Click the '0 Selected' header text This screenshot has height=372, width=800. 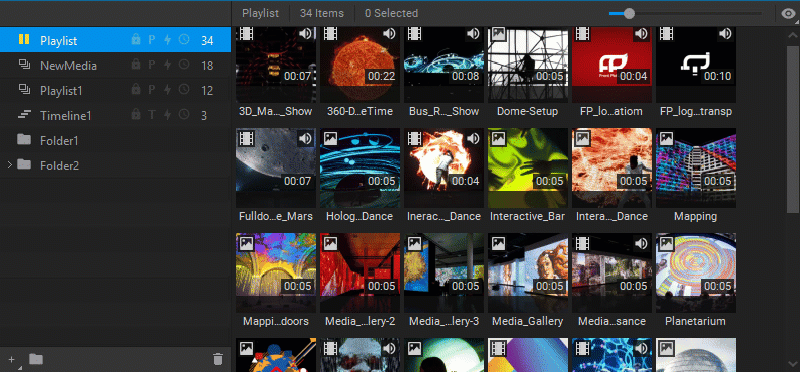[391, 13]
